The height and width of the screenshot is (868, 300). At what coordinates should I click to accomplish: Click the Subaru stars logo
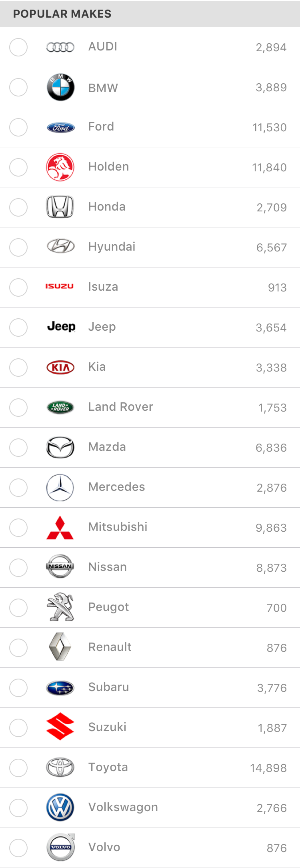[x=60, y=688]
